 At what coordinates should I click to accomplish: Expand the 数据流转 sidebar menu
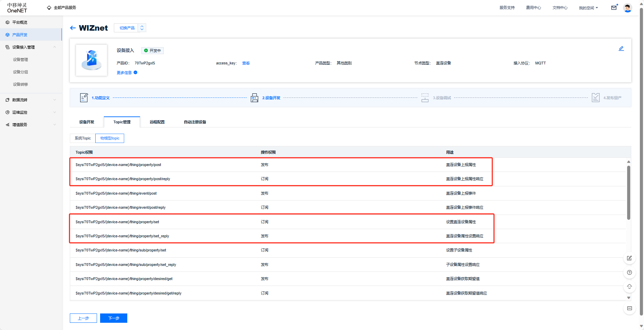(x=31, y=100)
